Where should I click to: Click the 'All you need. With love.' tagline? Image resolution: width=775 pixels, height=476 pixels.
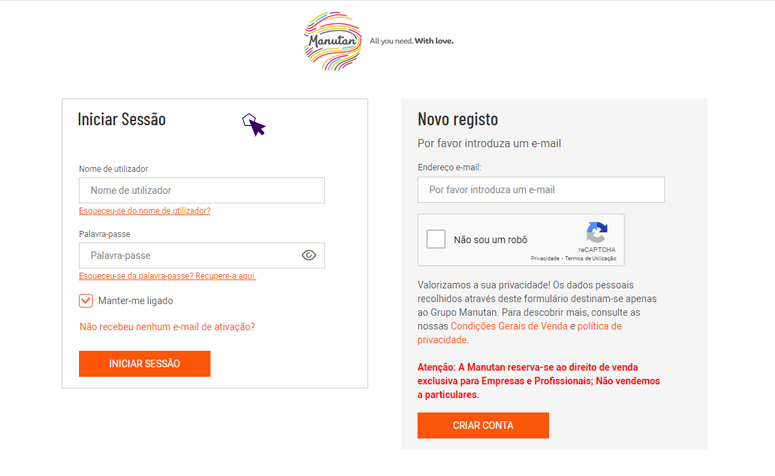411,41
